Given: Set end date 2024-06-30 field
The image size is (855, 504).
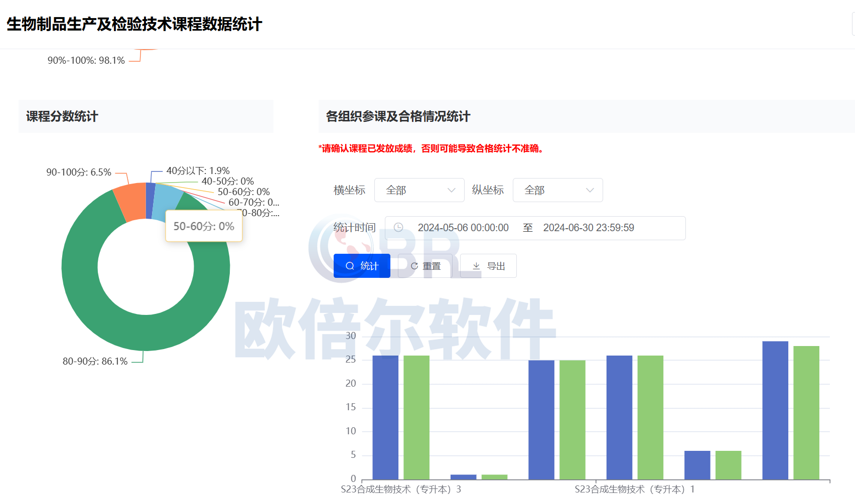Looking at the screenshot, I should click(x=588, y=228).
